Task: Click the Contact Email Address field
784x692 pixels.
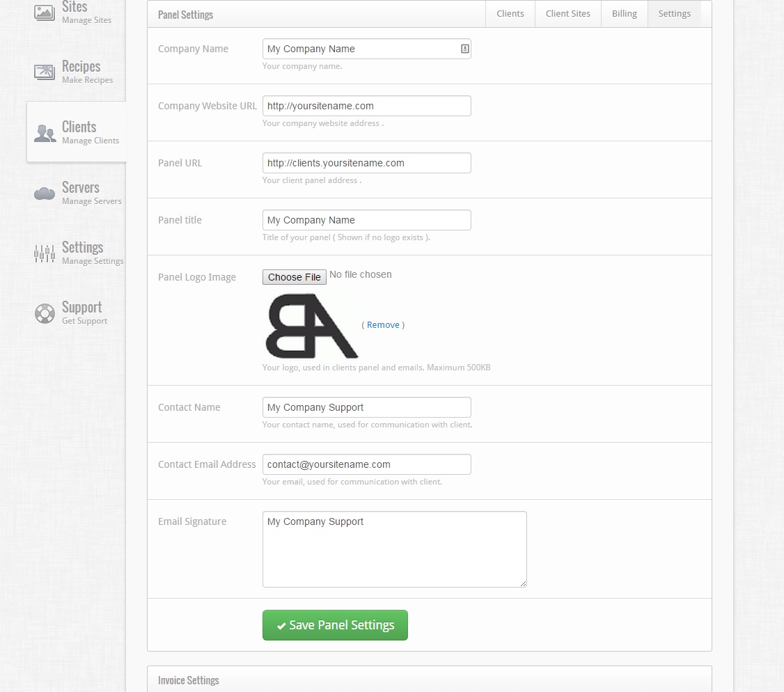Action: coord(366,464)
